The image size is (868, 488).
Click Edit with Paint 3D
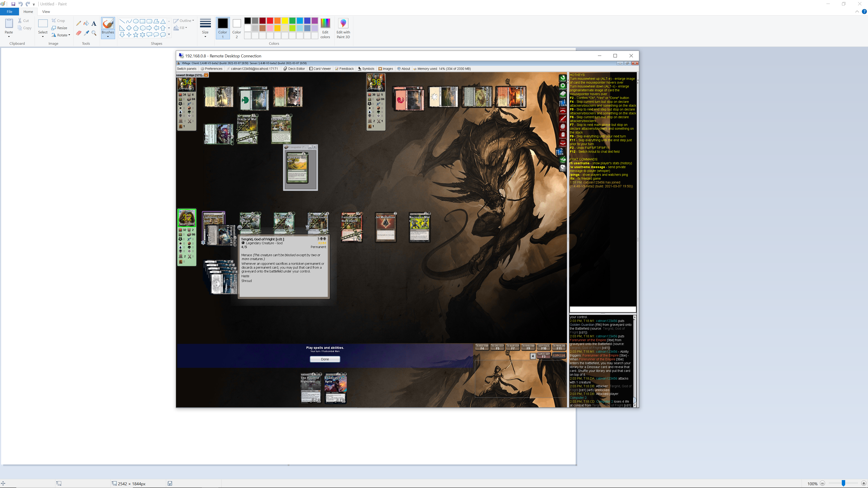343,28
